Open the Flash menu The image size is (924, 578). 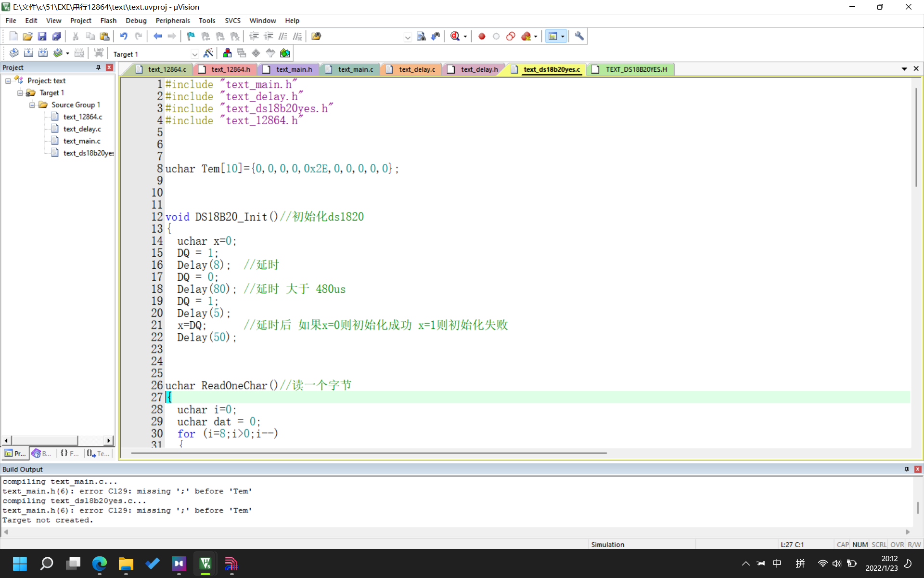108,21
